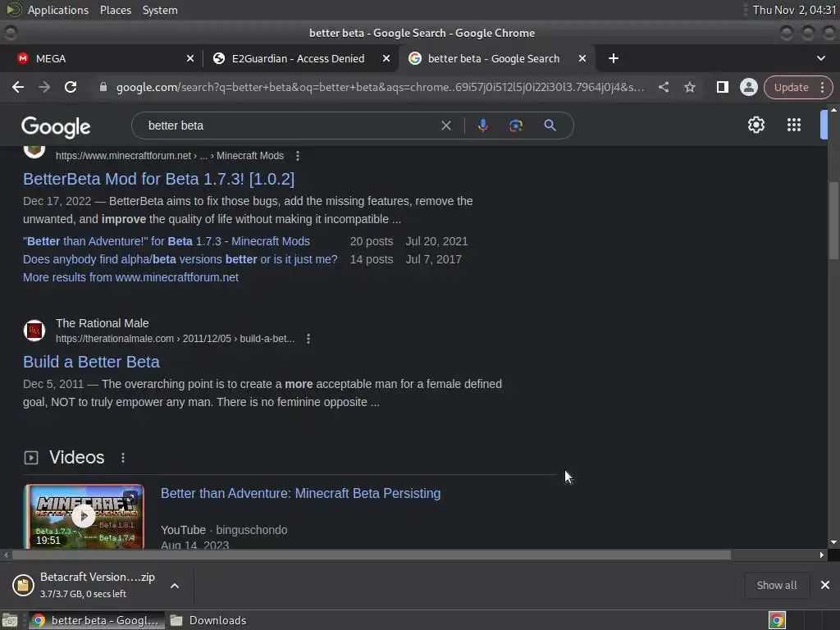Click the Thu Nov 2 clock
Screen dimensions: 840x630
coord(794,10)
